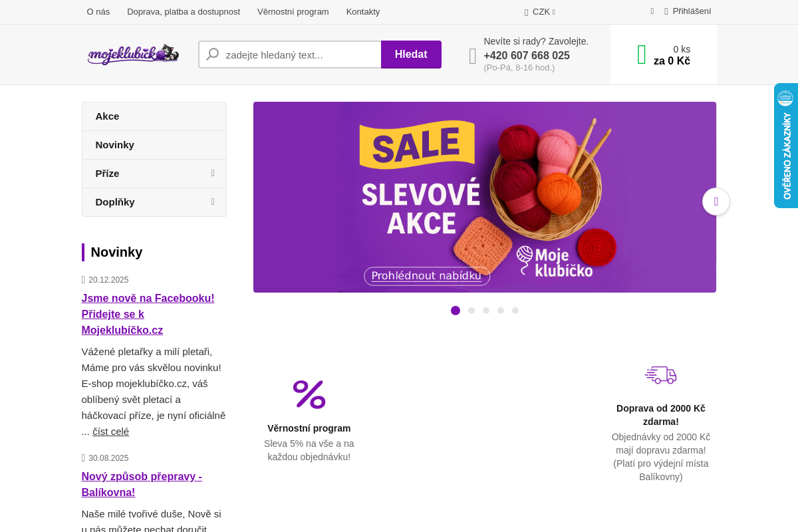Open the Prohlédnout nabídku banner link
This screenshot has width=798, height=532.
[x=427, y=275]
